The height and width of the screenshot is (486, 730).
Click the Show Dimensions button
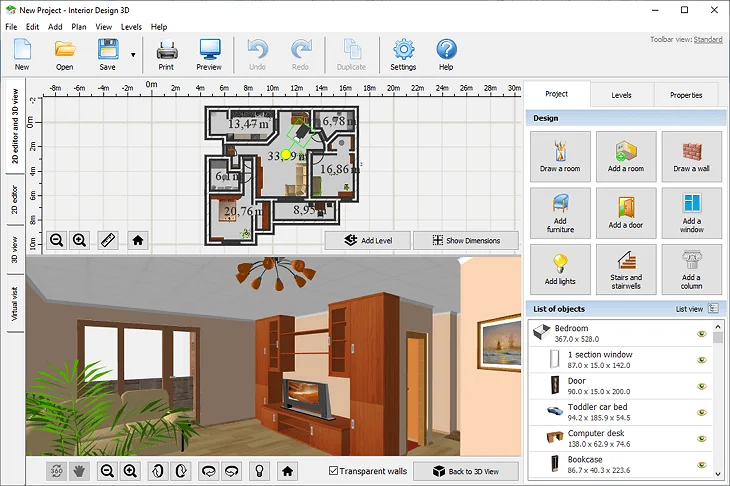[466, 241]
